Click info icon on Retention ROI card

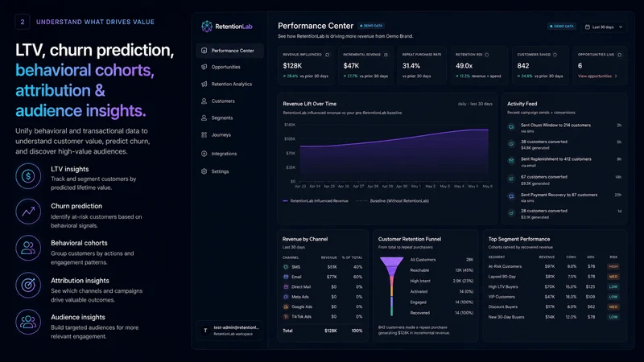pyautogui.click(x=487, y=55)
